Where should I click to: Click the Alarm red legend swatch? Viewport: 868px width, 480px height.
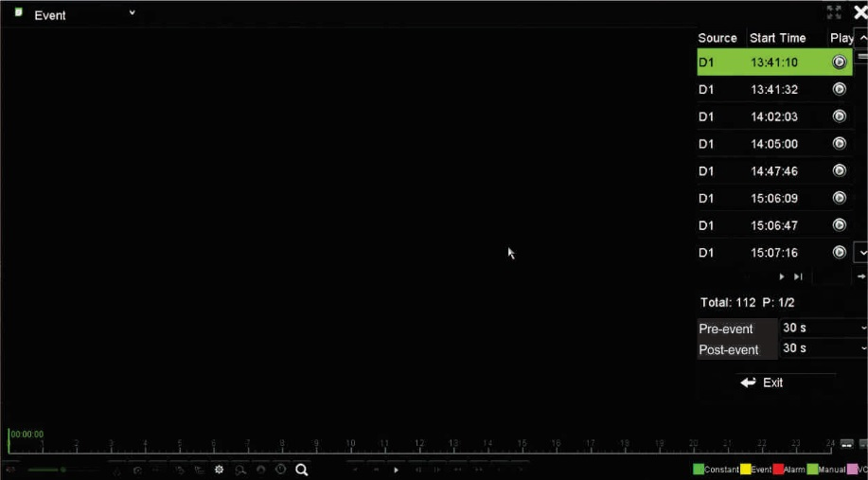tap(778, 470)
